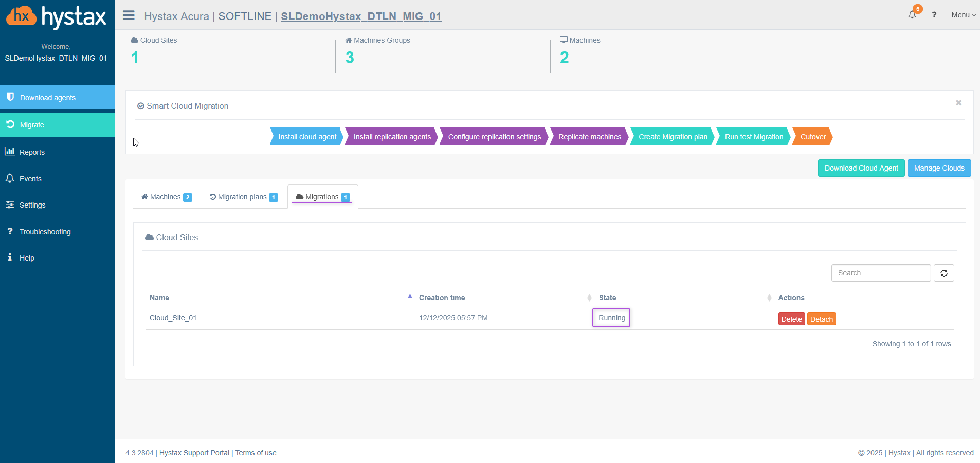The width and height of the screenshot is (980, 463).
Task: Refresh the Cloud Sites table
Action: (x=944, y=273)
